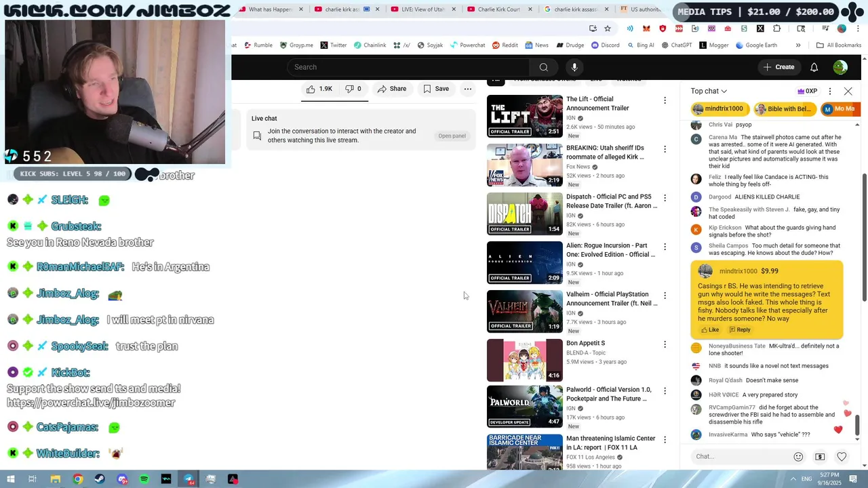Open the more actions menu beside Save
The height and width of the screenshot is (488, 868).
click(x=468, y=89)
